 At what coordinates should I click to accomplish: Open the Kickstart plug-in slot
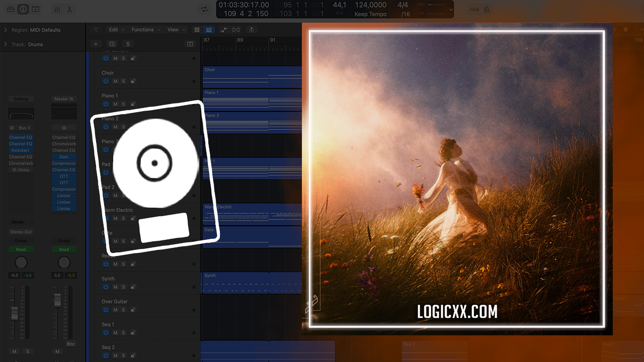tap(21, 150)
